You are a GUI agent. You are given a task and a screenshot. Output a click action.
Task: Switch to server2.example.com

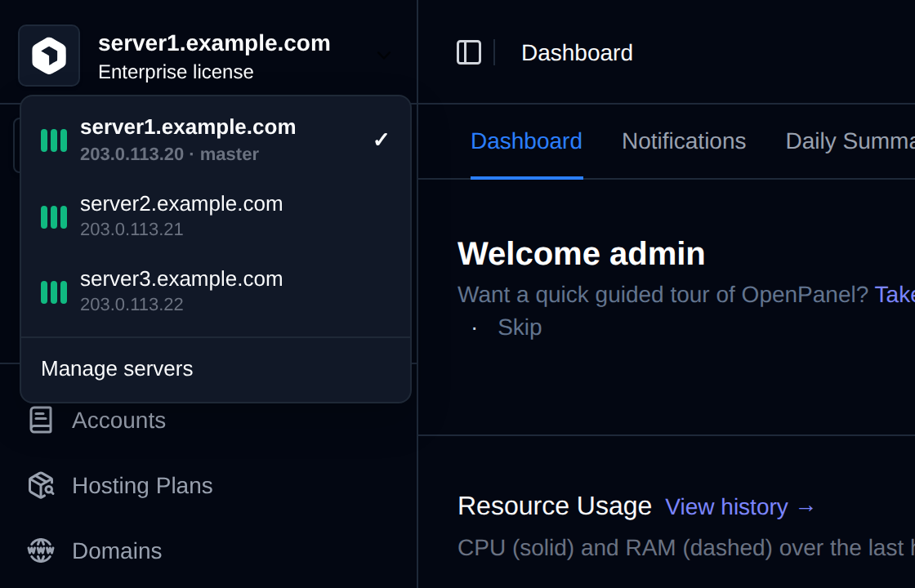[x=216, y=216]
